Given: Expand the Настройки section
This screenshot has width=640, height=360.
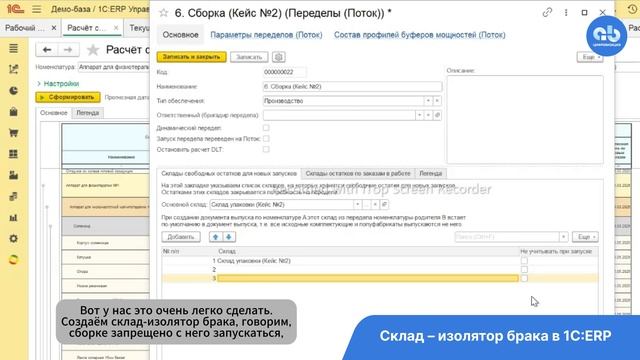Looking at the screenshot, I should pyautogui.click(x=58, y=84).
